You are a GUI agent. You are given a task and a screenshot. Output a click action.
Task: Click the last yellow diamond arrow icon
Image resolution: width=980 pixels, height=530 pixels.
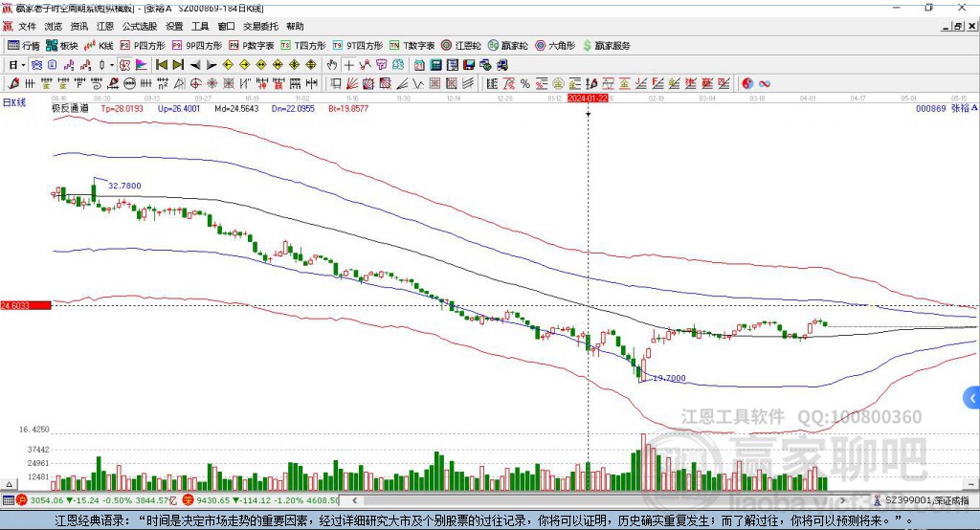[311, 65]
